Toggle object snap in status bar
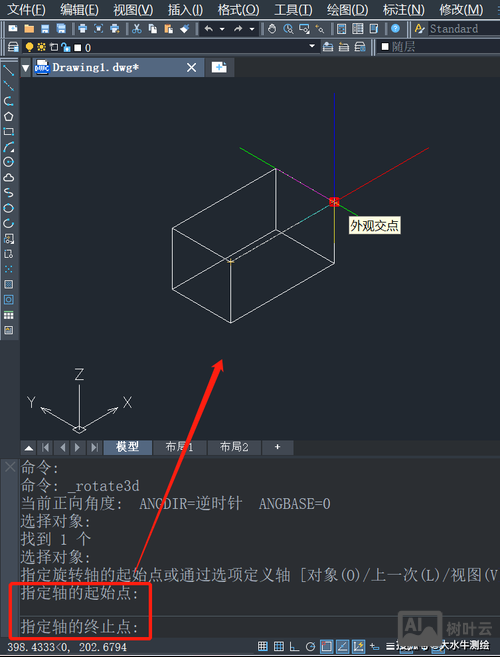The image size is (500, 657). (326, 646)
